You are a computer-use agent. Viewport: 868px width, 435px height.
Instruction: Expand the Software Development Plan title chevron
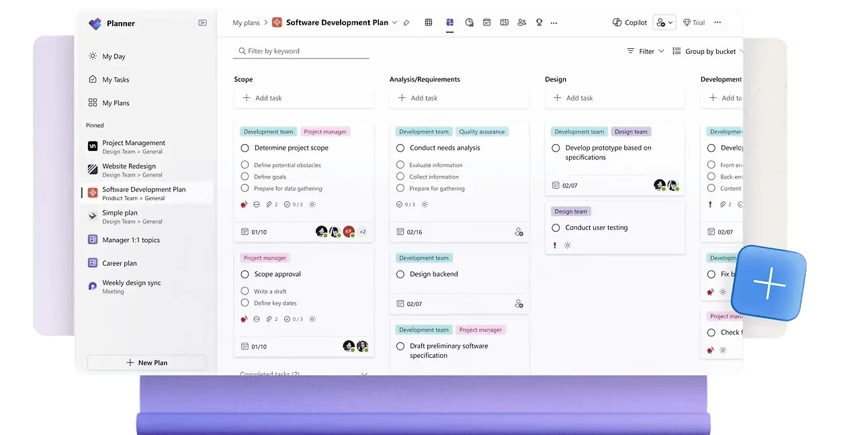click(394, 23)
